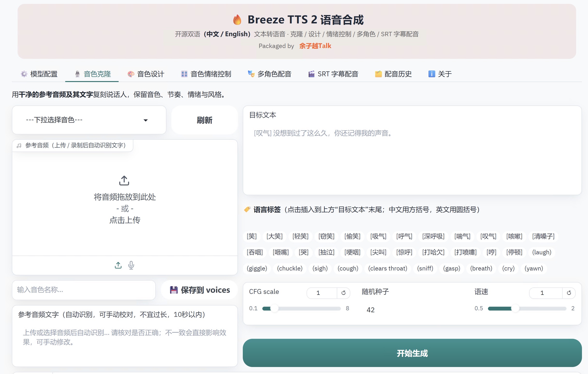The height and width of the screenshot is (374, 588).
Task: Insert the (yawn) tag
Action: 534,268
